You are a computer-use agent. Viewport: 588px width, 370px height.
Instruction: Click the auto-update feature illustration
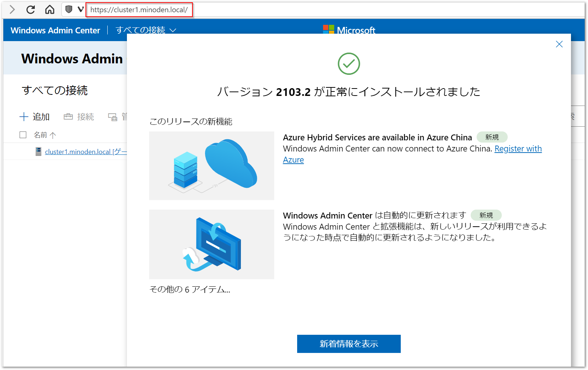click(212, 244)
